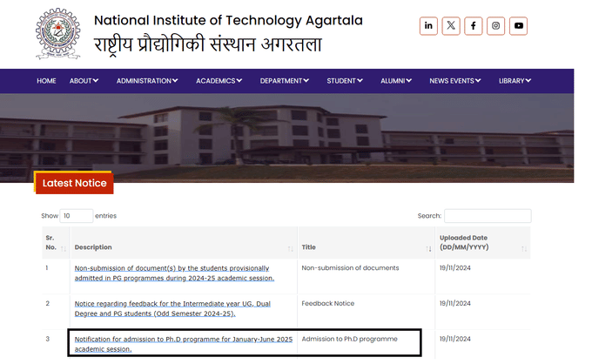Open the Show entries count selector

point(77,216)
